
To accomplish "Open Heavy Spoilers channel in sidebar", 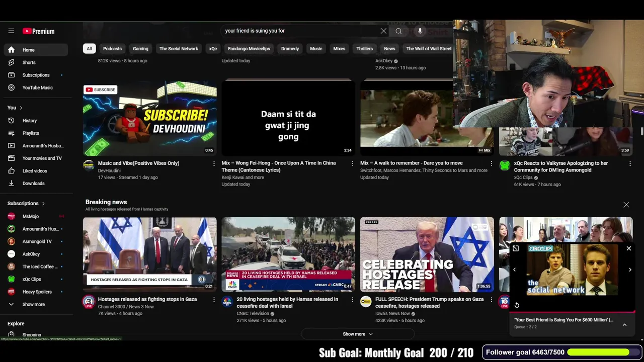I will 35,292.
